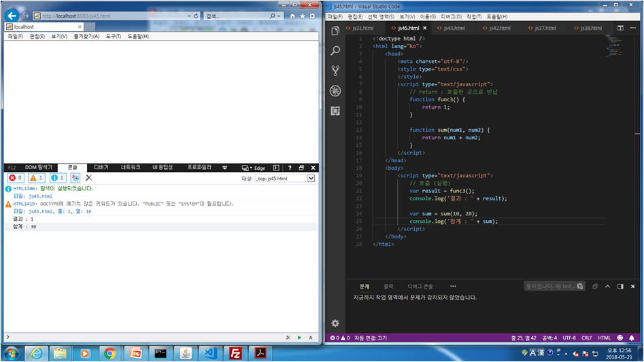This screenshot has height=362, width=644.
Task: Click the IE search magnifier icon
Action: point(272,16)
